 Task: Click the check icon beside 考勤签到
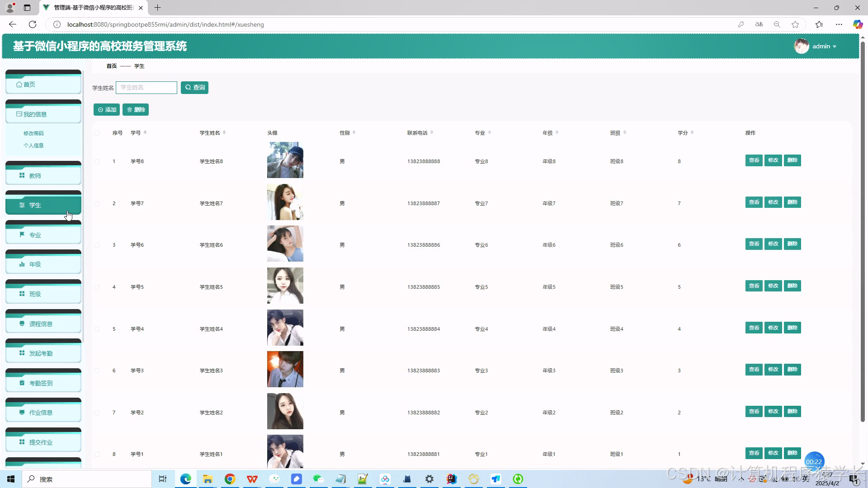(x=22, y=383)
